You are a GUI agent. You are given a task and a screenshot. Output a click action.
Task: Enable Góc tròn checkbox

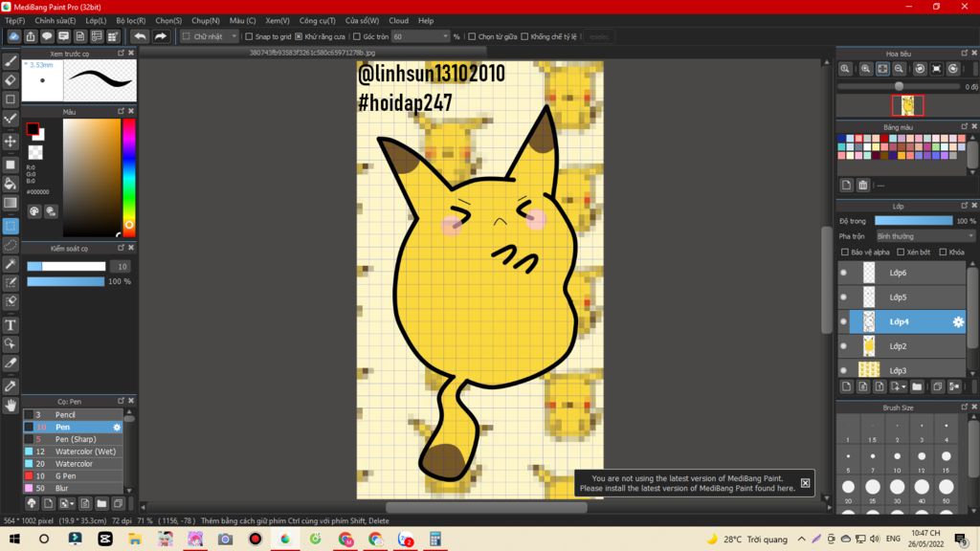(x=357, y=37)
